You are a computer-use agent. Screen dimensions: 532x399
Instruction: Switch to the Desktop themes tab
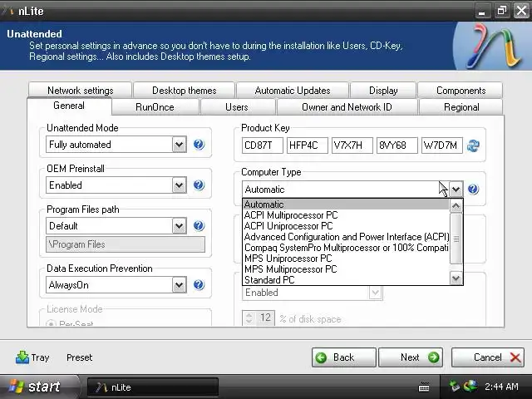[185, 91]
